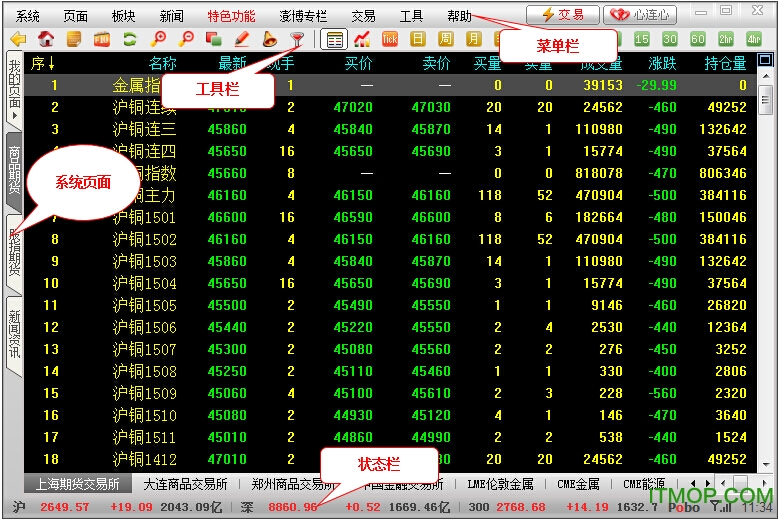Click the 心连心 button
This screenshot has height=521, width=779.
tap(640, 15)
